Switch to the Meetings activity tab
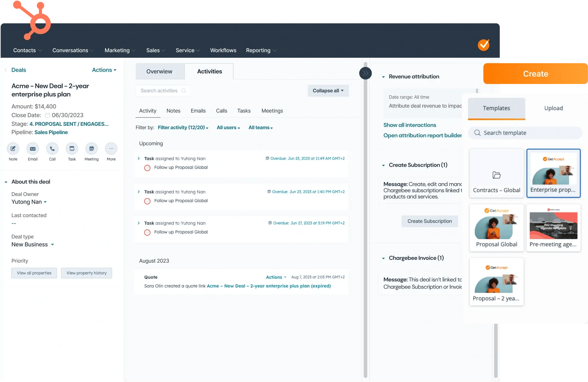The width and height of the screenshot is (588, 382). tap(272, 111)
